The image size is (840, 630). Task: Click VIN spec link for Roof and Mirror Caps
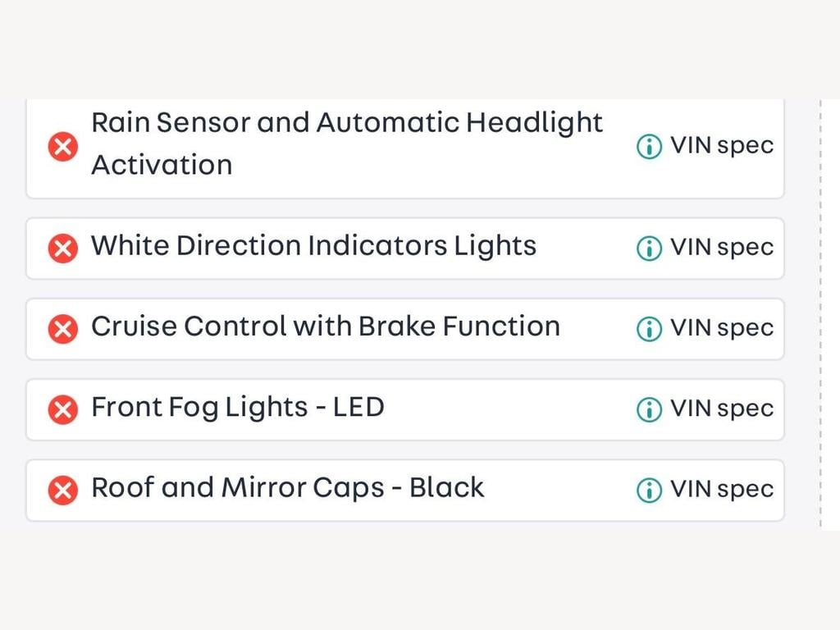(x=722, y=491)
